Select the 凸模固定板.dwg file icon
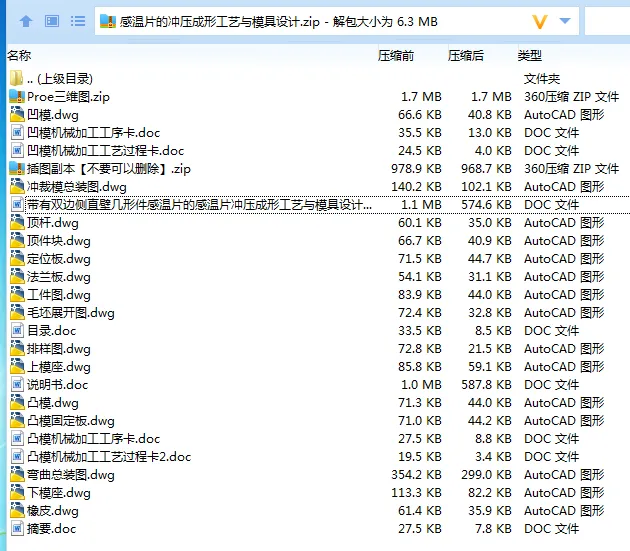This screenshot has height=551, width=630. coord(17,420)
